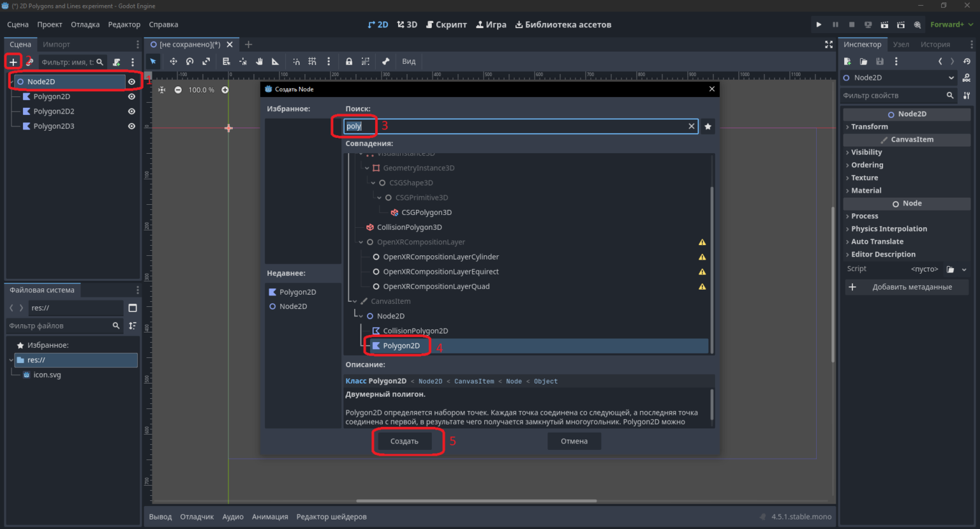Select the Ruler mode tool

[275, 62]
